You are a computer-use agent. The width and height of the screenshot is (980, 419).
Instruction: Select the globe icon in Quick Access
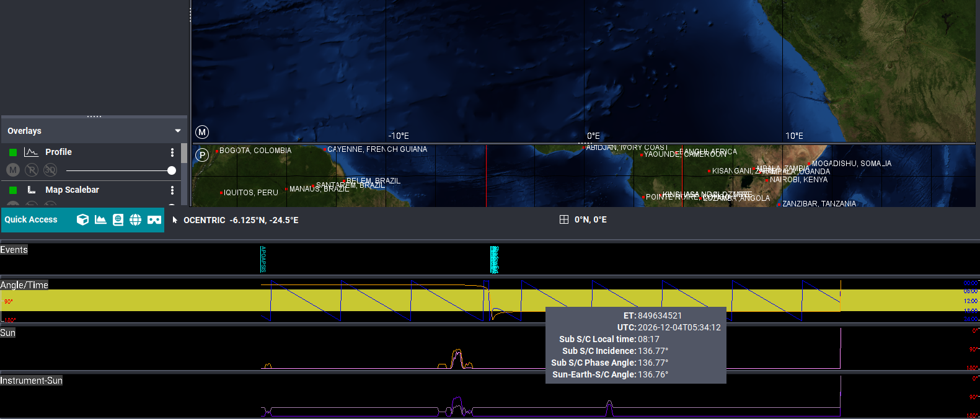(135, 219)
